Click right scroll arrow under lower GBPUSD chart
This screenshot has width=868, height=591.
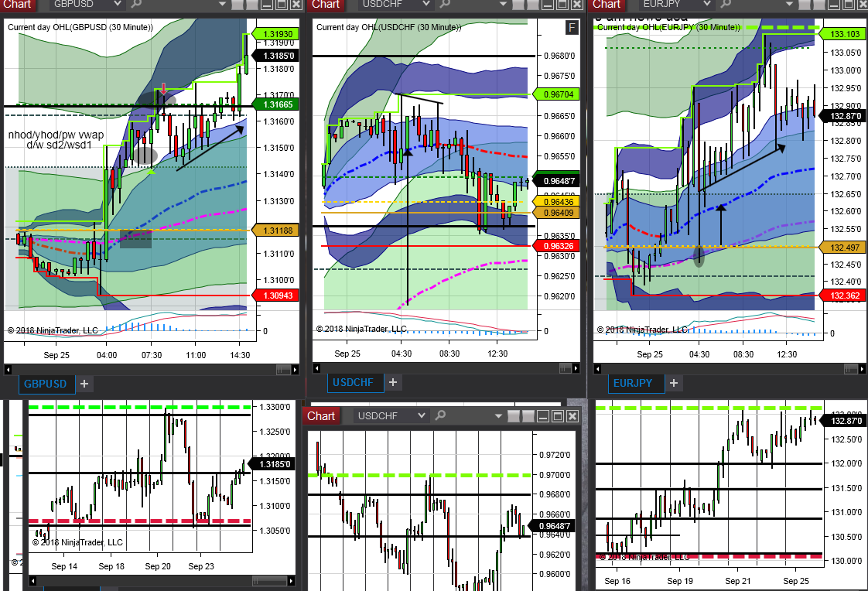(x=291, y=580)
